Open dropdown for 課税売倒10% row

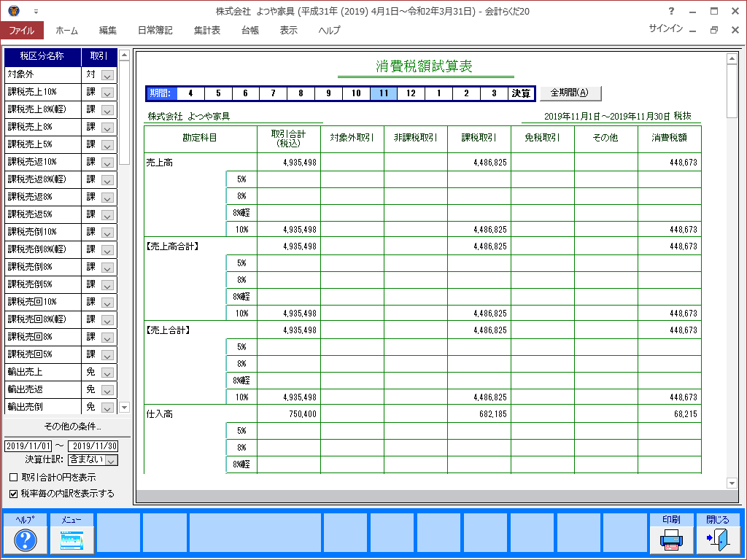107,233
